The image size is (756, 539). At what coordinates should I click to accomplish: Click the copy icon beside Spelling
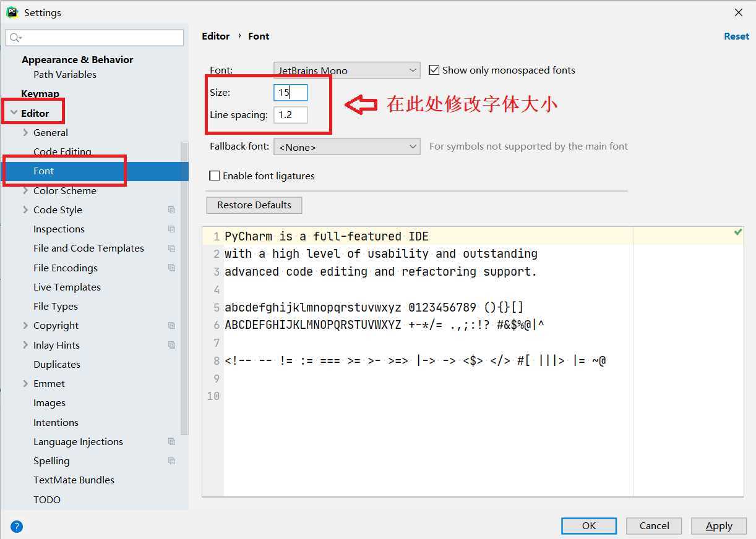(171, 460)
